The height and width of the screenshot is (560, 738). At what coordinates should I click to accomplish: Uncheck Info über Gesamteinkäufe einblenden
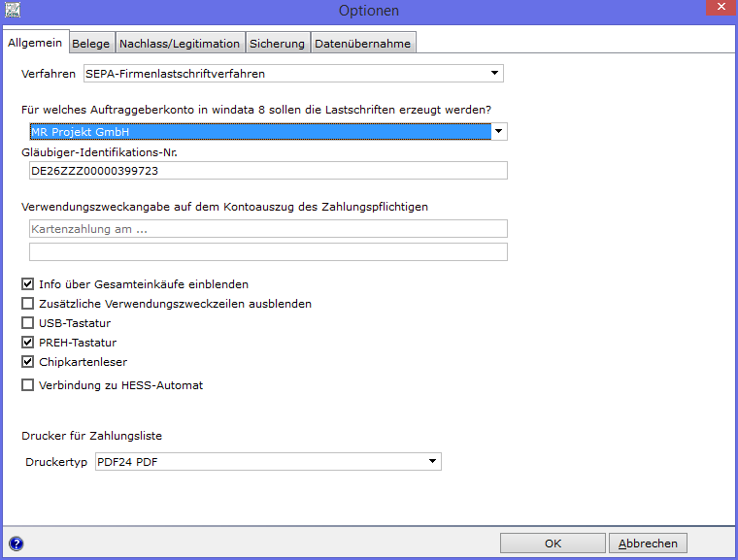pyautogui.click(x=28, y=284)
